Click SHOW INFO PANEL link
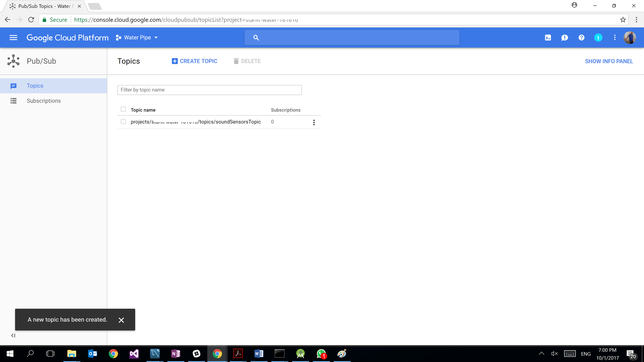 [x=609, y=61]
